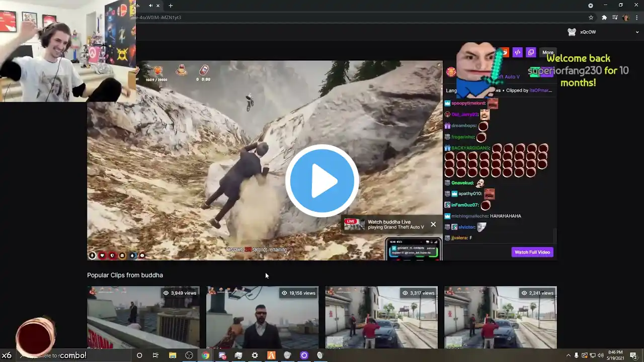Bookmark this page with the star icon
This screenshot has width=644, height=362.
point(591,18)
